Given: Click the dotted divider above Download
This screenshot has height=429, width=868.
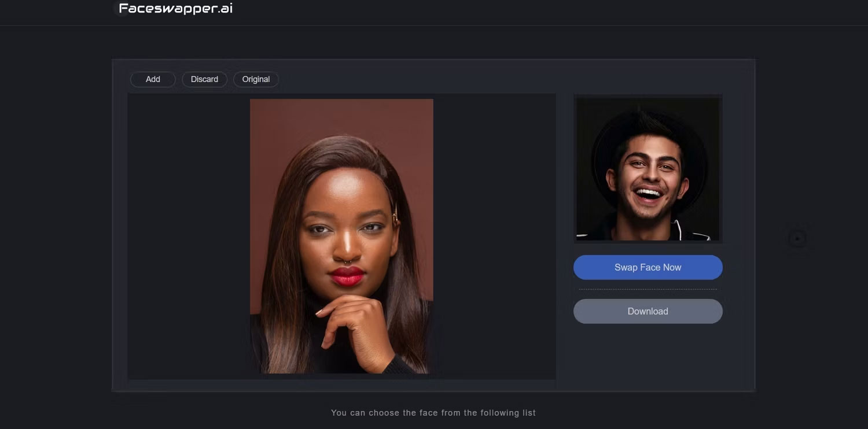Looking at the screenshot, I should [x=648, y=289].
